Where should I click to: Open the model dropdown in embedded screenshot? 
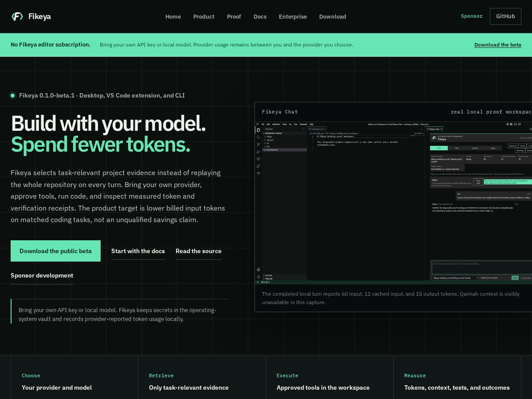(455, 278)
